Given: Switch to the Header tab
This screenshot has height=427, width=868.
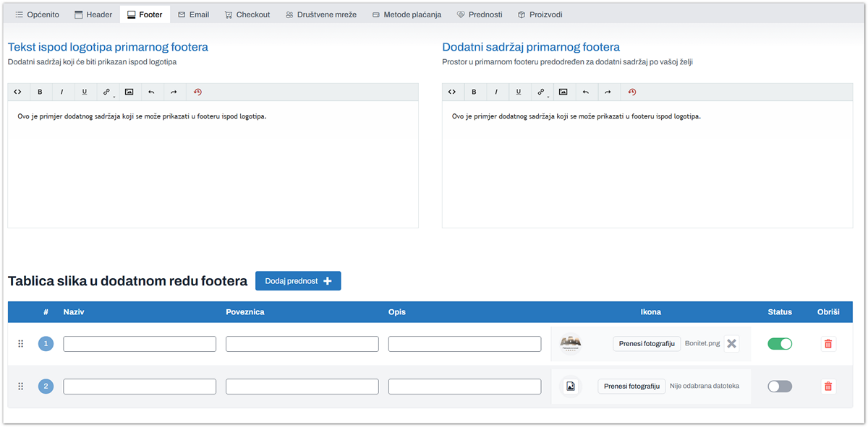Looking at the screenshot, I should pyautogui.click(x=93, y=14).
